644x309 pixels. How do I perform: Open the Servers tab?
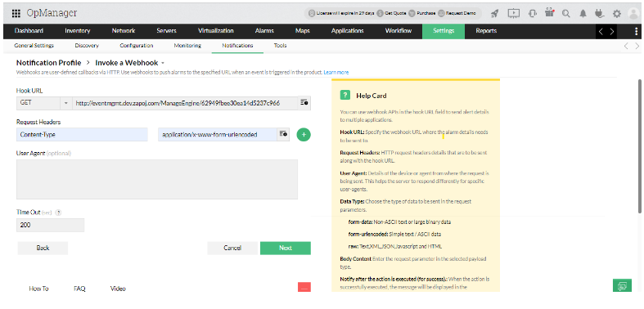click(x=166, y=31)
